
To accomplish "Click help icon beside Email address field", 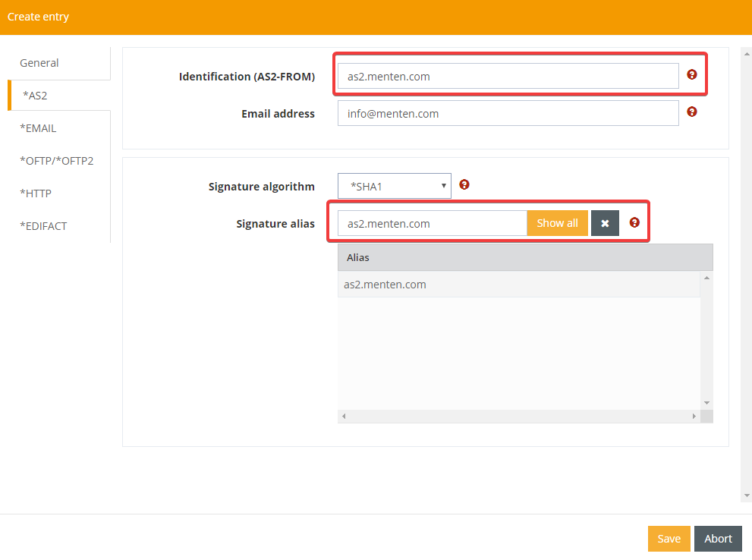I will pyautogui.click(x=692, y=112).
